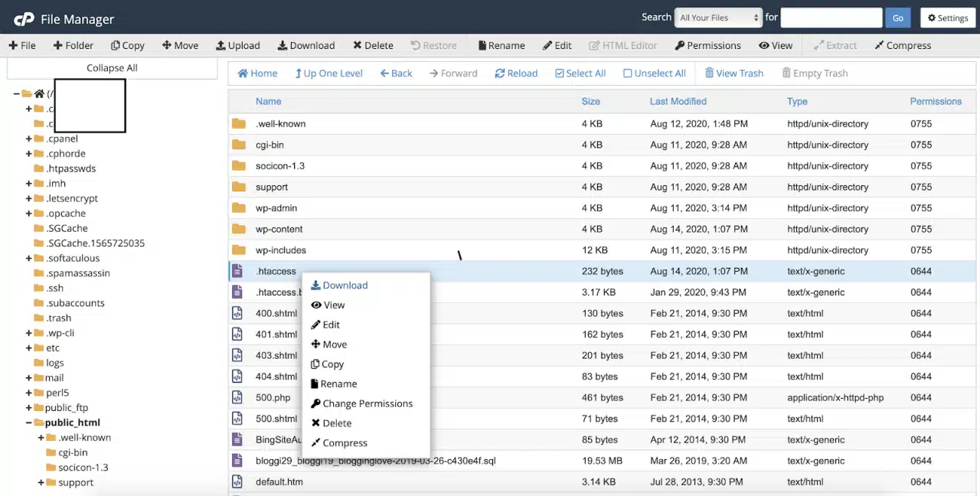
Task: Choose Rename in the context menu
Action: coord(334,383)
